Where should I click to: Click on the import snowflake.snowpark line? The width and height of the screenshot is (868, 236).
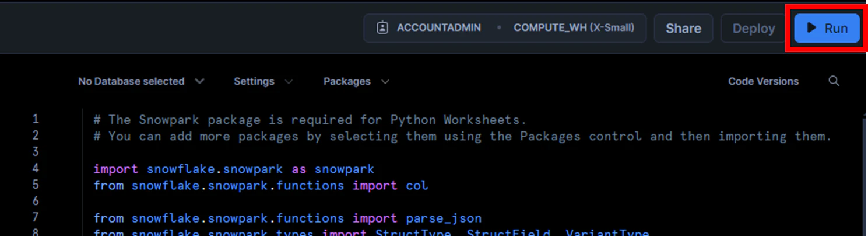pos(234,169)
